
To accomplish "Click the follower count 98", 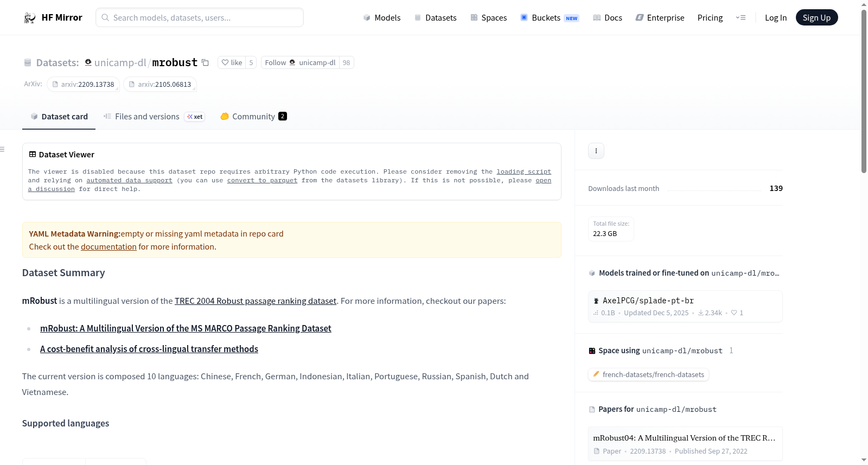I will pos(347,62).
